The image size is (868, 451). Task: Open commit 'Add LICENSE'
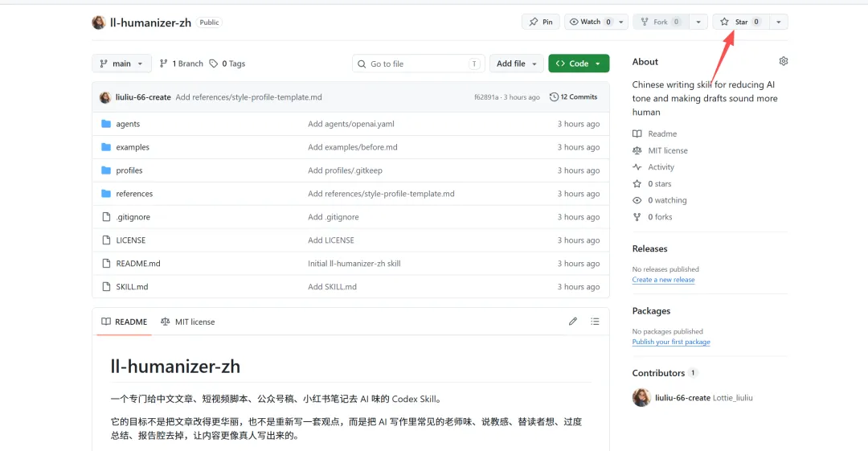coord(331,240)
